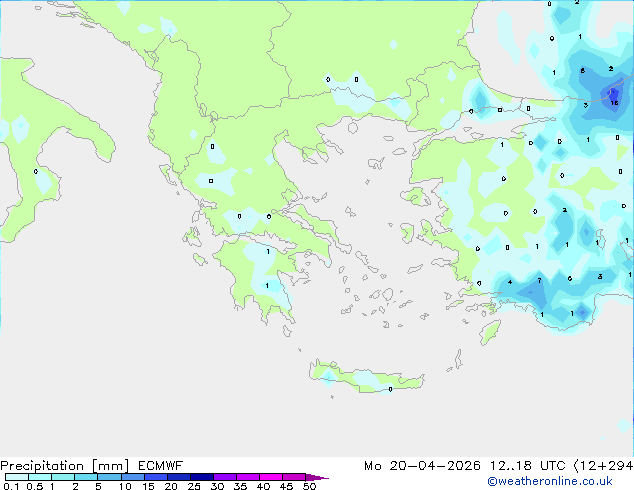Screen dimensions: 634x490
Task: Select the Peloponnese peninsula on the map
Action: tap(263, 275)
